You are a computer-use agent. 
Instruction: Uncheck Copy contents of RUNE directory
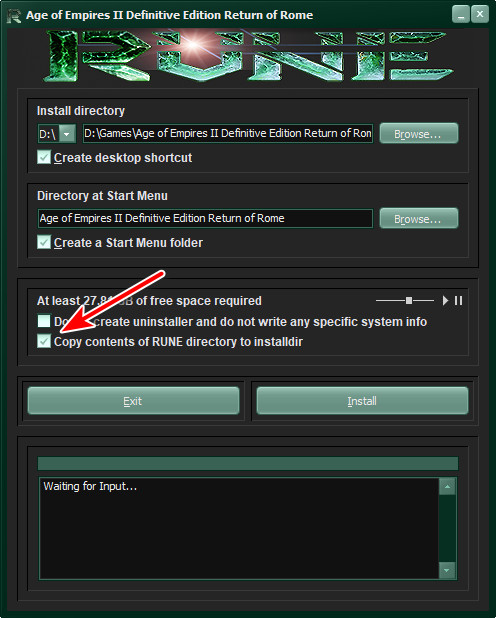44,341
